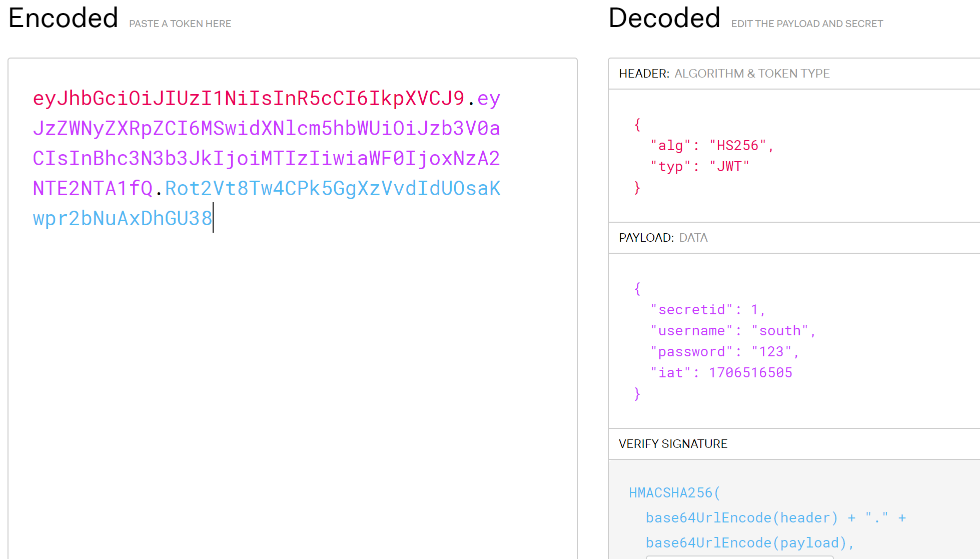Click the base64UrlEncode(header) line
The width and height of the screenshot is (980, 559).
pos(741,518)
